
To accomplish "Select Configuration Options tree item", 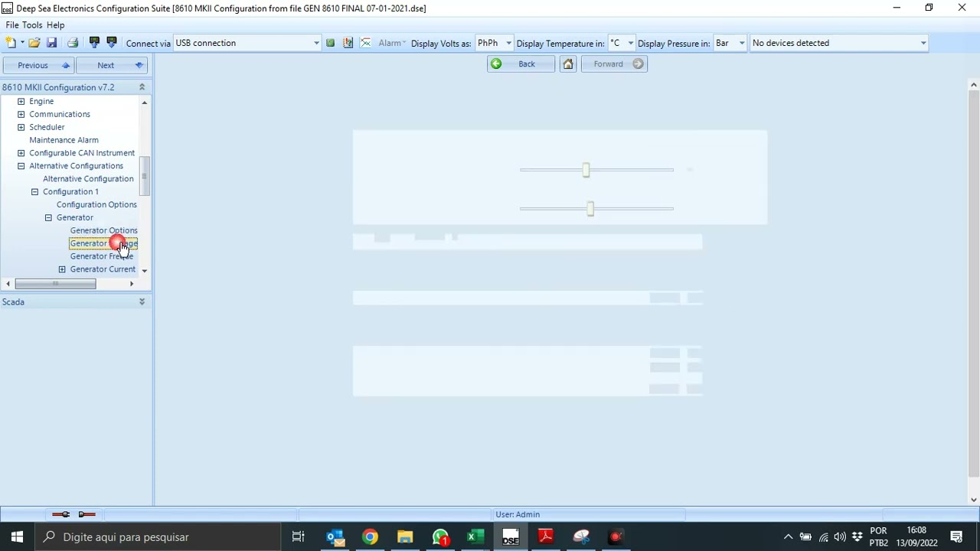I will click(96, 205).
